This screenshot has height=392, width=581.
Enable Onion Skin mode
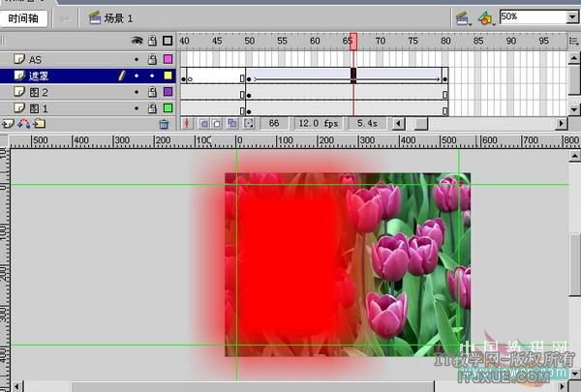(x=203, y=124)
